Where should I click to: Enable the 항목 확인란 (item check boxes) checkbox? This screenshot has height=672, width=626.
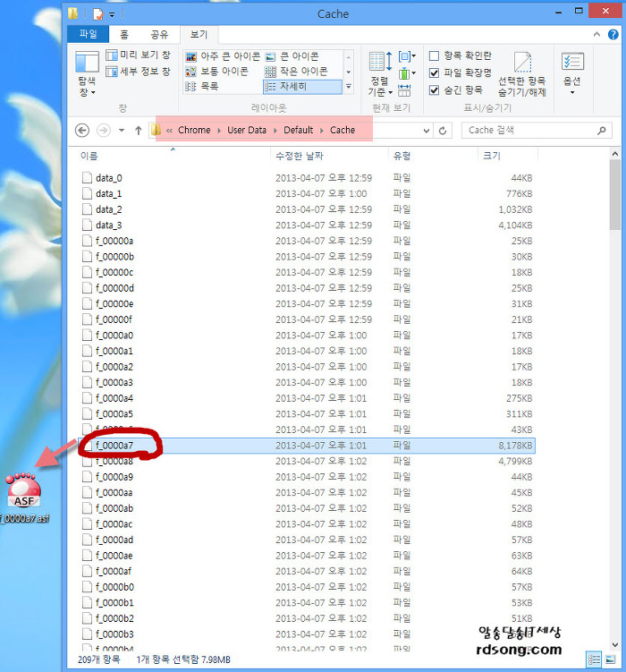434,55
